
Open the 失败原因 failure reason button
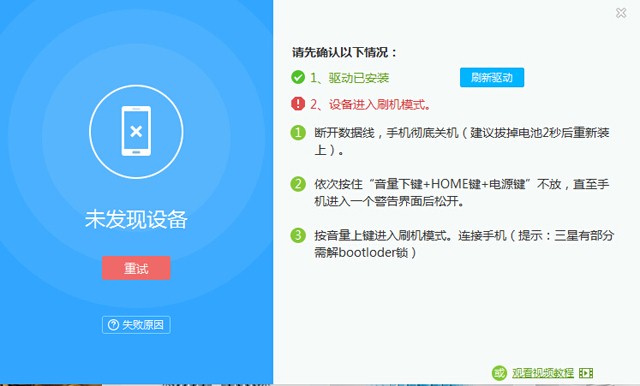click(136, 325)
